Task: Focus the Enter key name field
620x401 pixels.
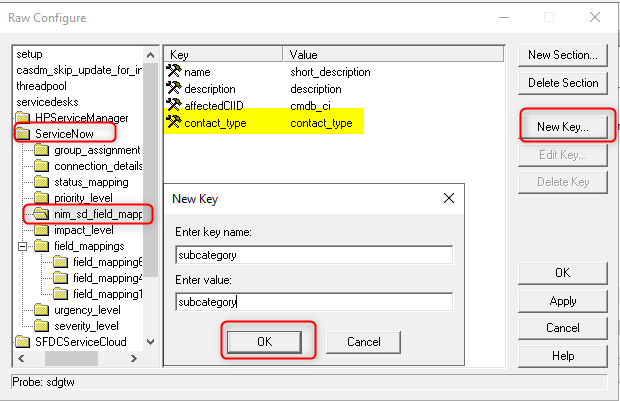Action: (x=314, y=255)
